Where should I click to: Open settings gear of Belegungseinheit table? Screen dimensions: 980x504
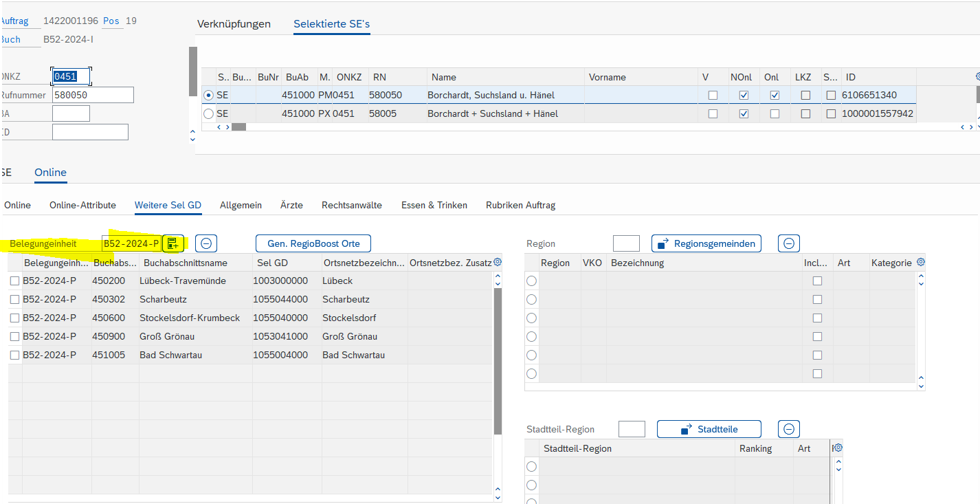(x=498, y=262)
